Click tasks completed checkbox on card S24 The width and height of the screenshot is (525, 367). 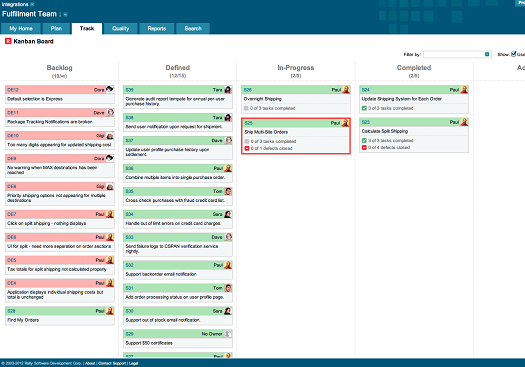[x=364, y=108]
